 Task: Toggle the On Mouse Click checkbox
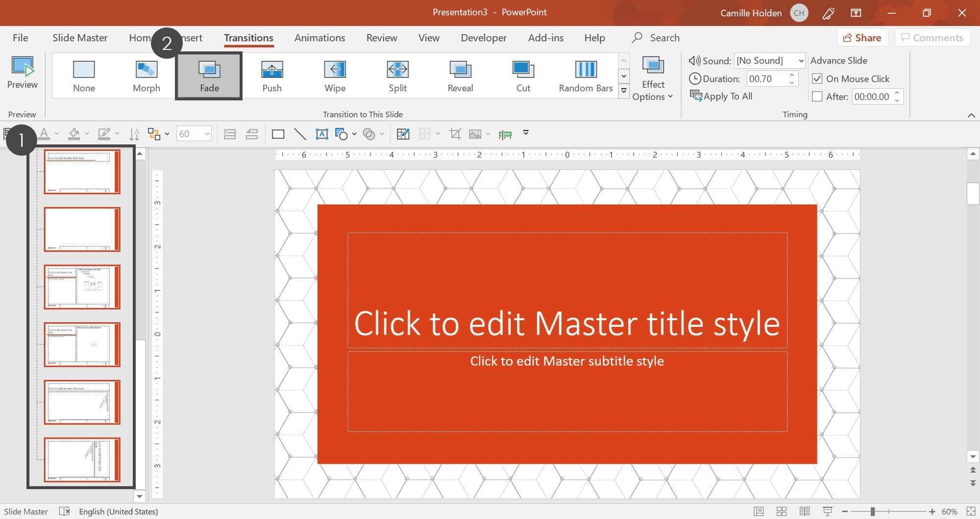click(817, 78)
